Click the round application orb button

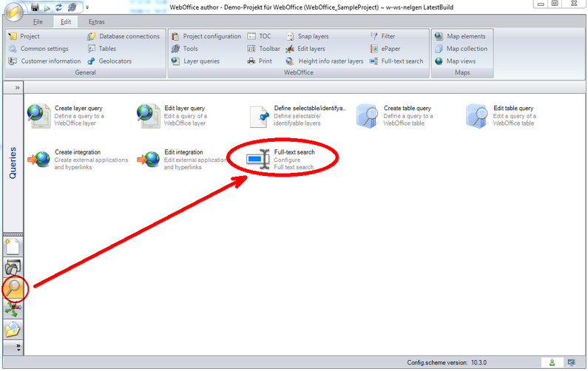tap(13, 12)
